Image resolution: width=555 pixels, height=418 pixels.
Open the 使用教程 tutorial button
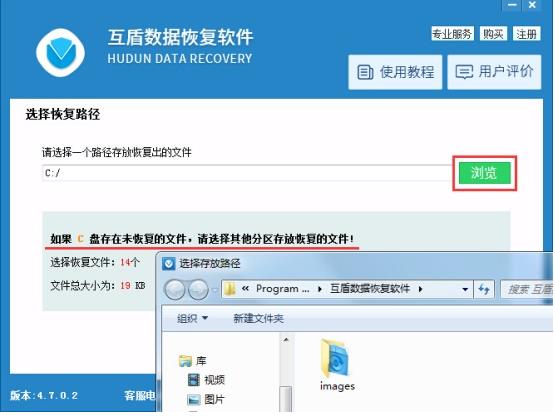click(395, 72)
